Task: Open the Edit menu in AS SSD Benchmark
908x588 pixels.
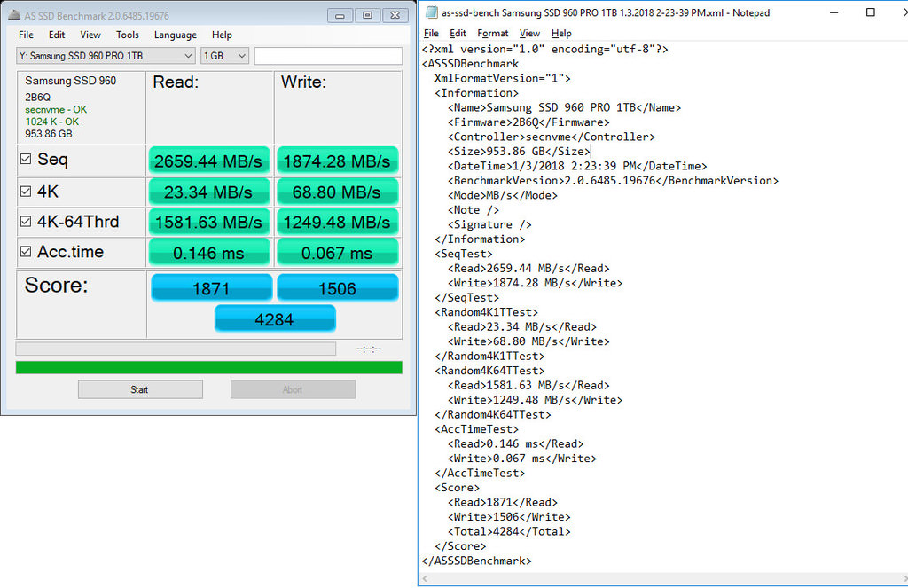Action: 57,35
